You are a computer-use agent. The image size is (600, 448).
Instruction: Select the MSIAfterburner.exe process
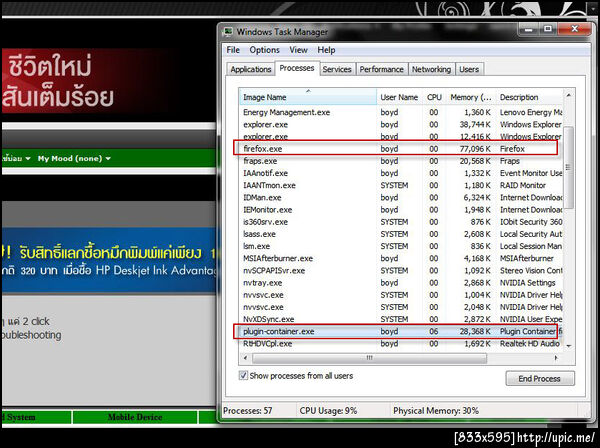[x=401, y=258]
